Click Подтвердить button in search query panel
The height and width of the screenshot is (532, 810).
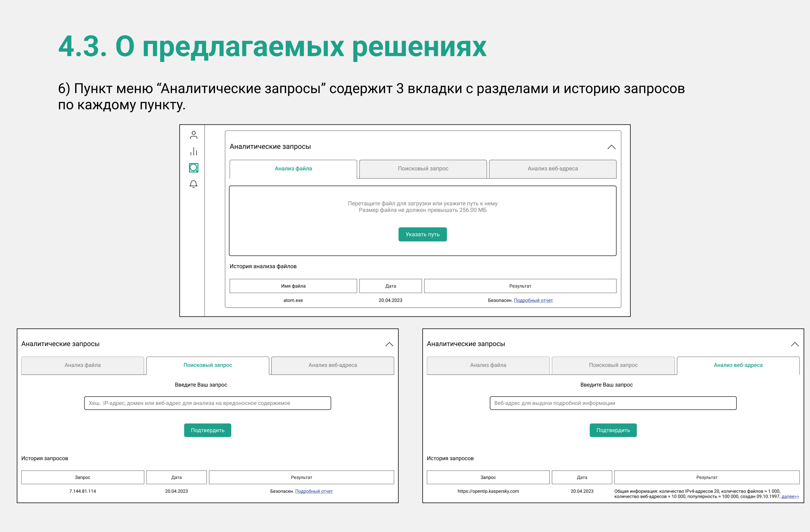208,430
